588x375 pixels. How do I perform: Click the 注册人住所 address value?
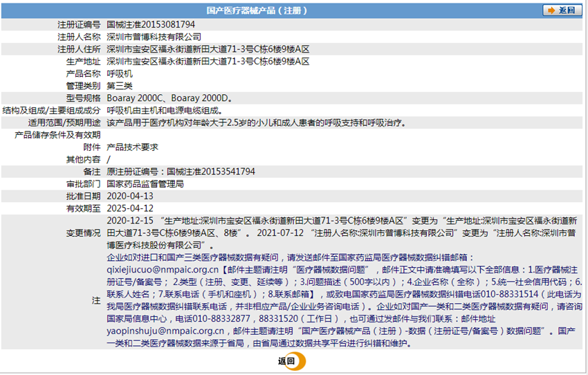tap(208, 49)
